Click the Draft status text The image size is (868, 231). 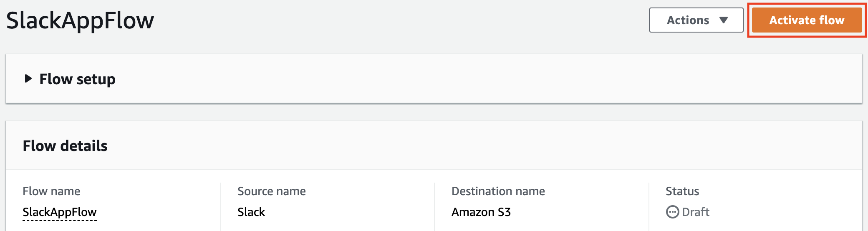(x=696, y=212)
